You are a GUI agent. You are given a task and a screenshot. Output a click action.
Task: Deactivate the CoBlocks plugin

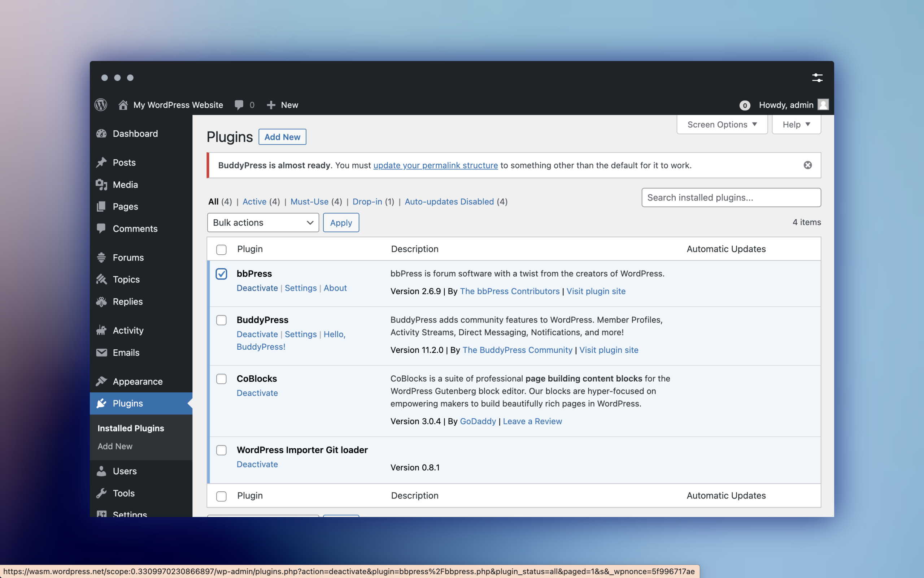pyautogui.click(x=257, y=393)
